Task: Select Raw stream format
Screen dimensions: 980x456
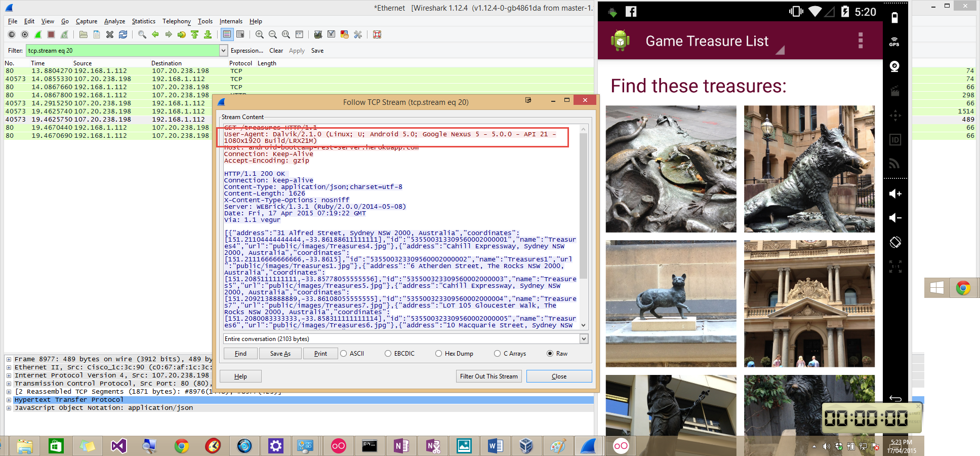Action: (x=557, y=354)
